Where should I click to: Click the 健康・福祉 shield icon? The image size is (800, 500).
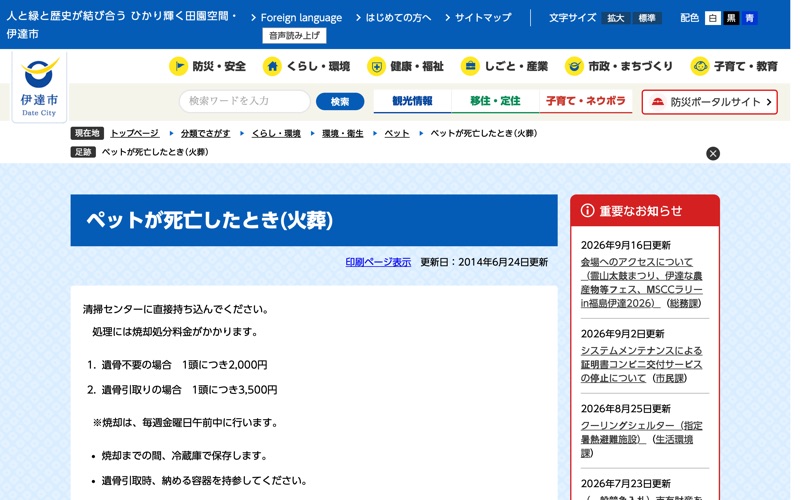[377, 66]
